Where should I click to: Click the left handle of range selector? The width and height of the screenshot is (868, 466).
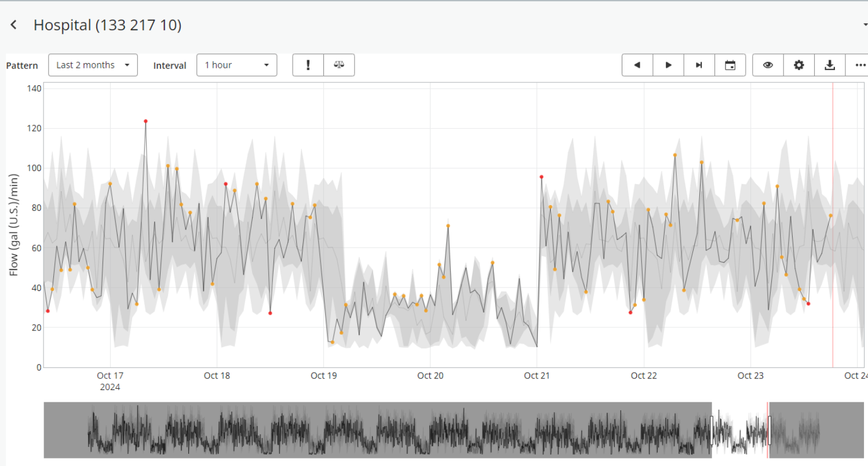712,430
